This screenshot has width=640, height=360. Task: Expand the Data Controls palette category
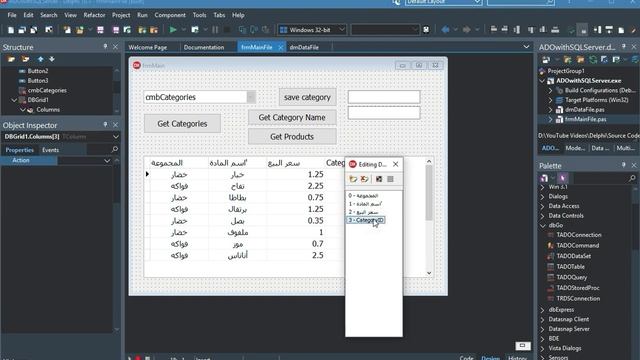[x=543, y=216]
